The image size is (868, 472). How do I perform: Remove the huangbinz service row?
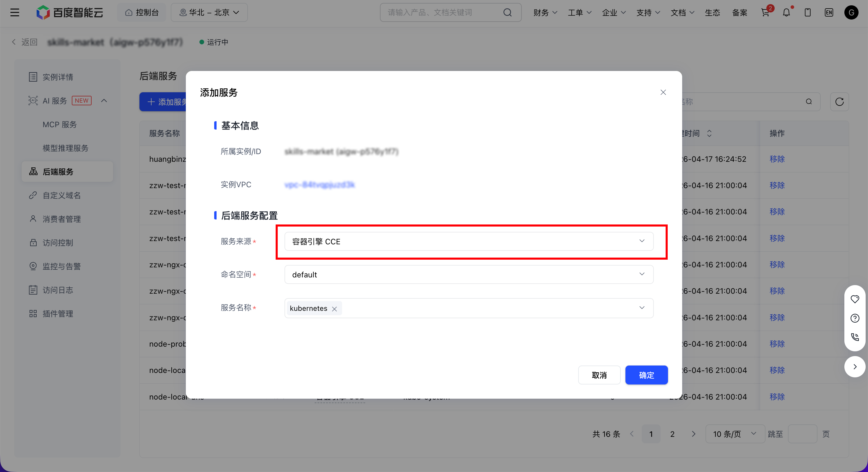pos(777,159)
